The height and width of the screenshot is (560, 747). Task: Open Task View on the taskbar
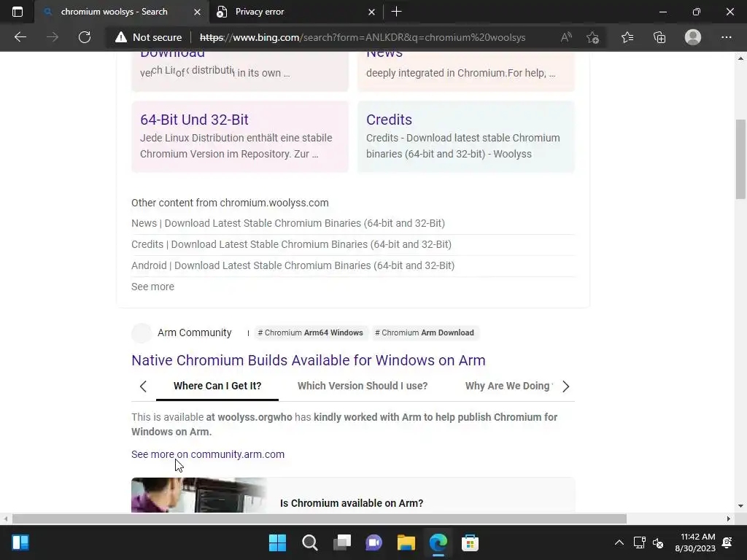click(341, 542)
